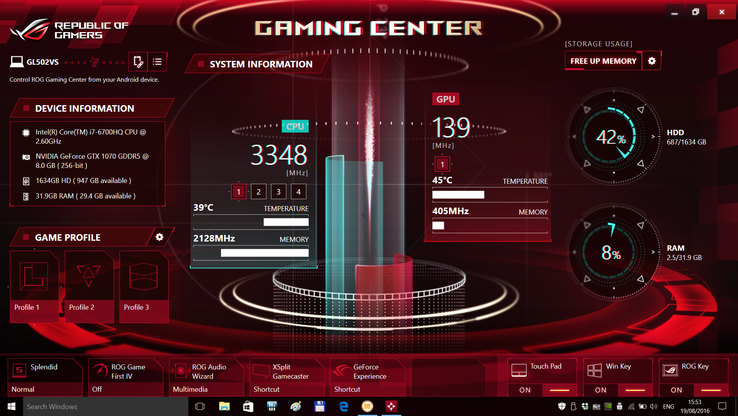Click the Win Key Windows logo icon
Screen dimensions: 738x416
tap(594, 370)
